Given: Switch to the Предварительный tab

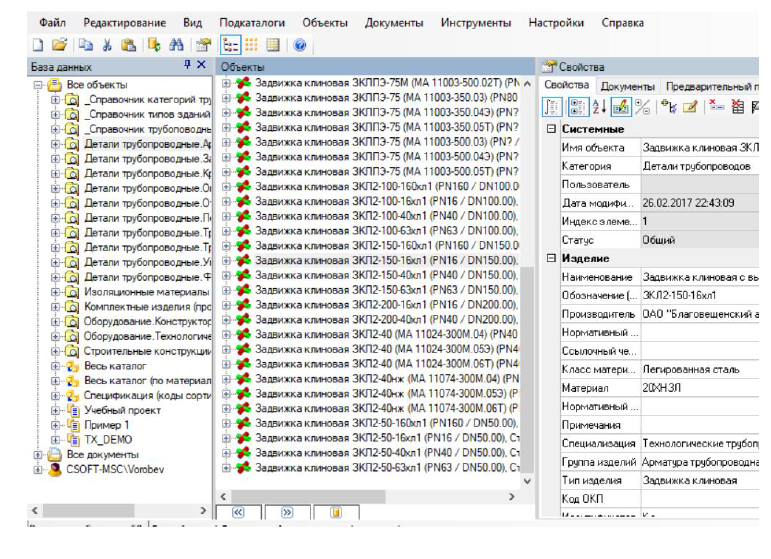Looking at the screenshot, I should coord(711,87).
